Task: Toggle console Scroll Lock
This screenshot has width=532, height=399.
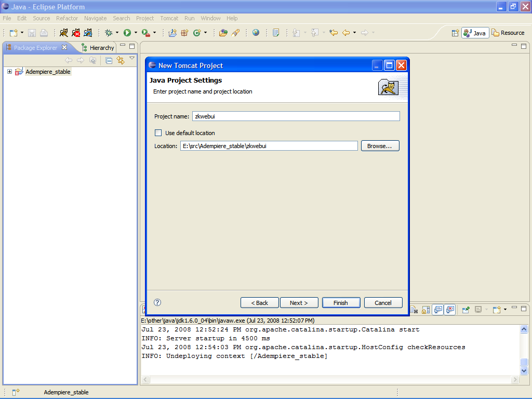Action: point(426,310)
